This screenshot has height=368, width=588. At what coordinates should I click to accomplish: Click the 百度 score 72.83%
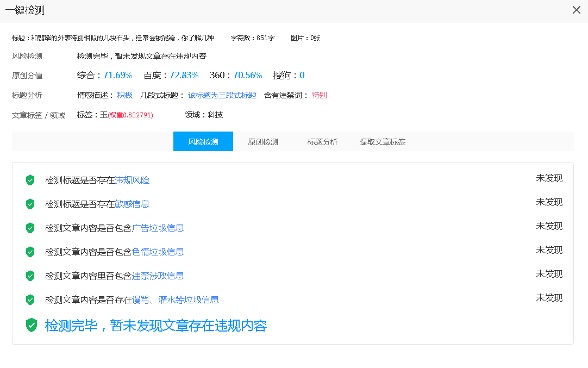click(184, 75)
